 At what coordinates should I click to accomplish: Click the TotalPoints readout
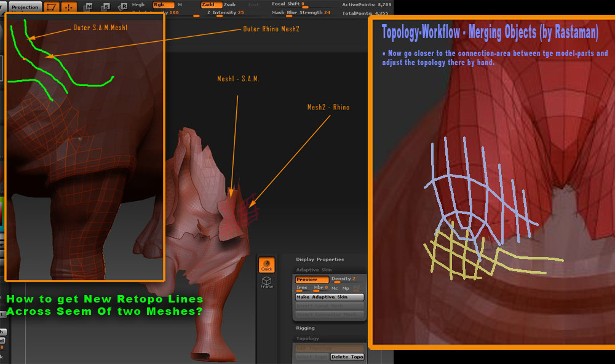tap(365, 14)
